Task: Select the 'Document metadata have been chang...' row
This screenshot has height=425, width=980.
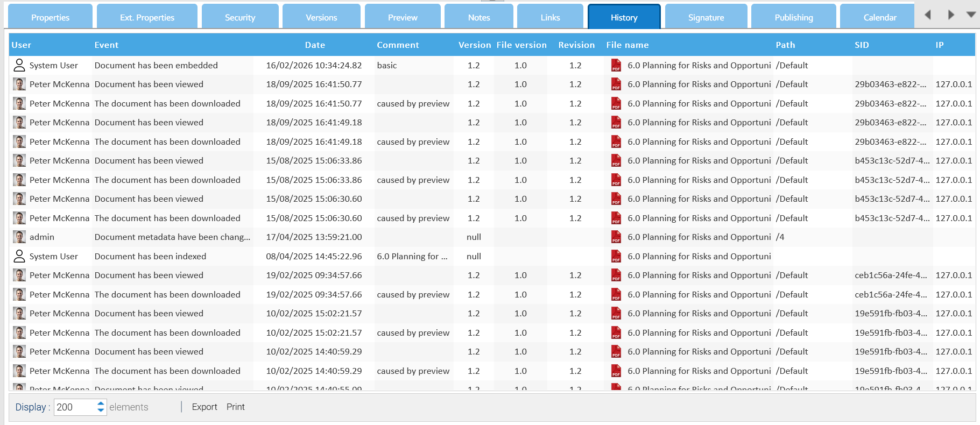Action: pos(492,237)
